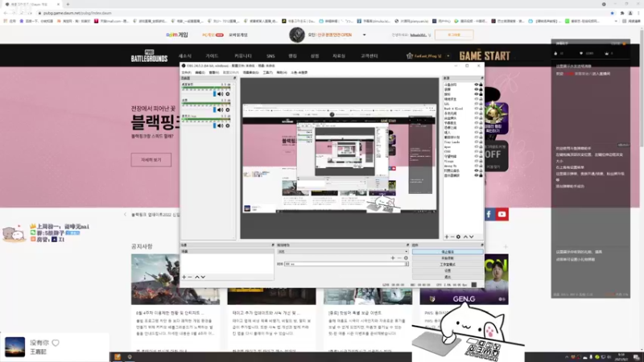Toggle visibility eye of Apex source
644x362 pixels.
[x=477, y=147]
